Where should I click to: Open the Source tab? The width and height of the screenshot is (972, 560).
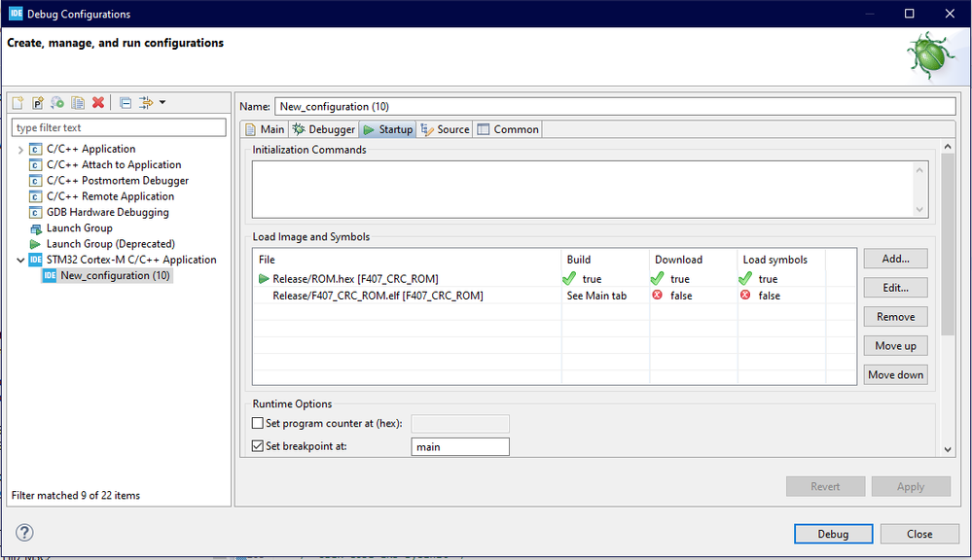pyautogui.click(x=445, y=129)
